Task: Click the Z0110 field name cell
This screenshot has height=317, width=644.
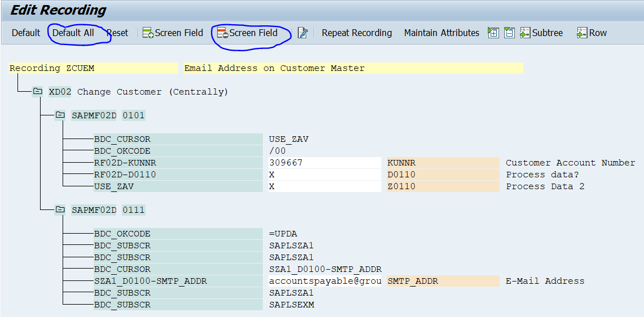Action: (443, 186)
